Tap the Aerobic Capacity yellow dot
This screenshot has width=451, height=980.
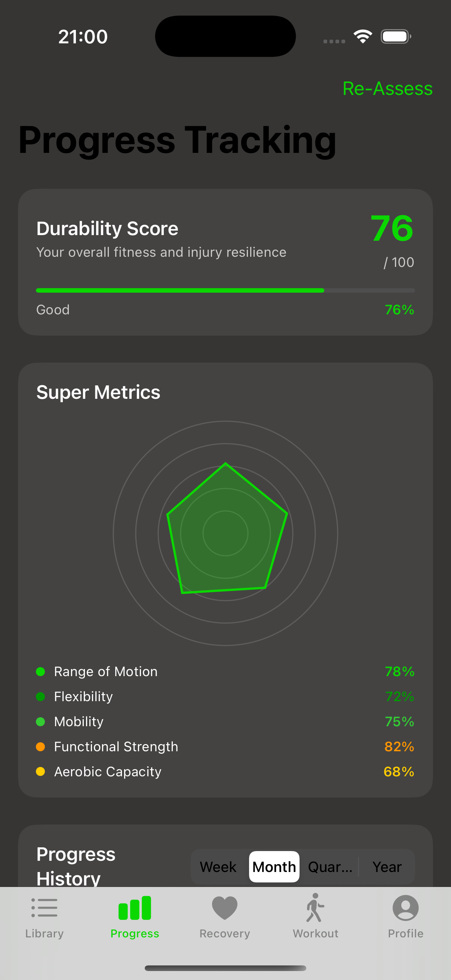41,771
